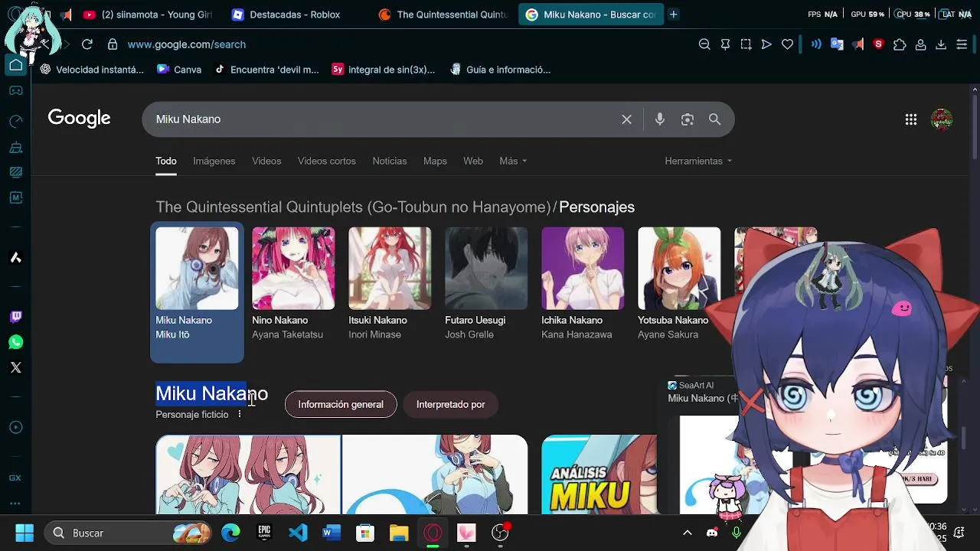
Task: Show hidden system tray icons chevron
Action: pyautogui.click(x=688, y=533)
